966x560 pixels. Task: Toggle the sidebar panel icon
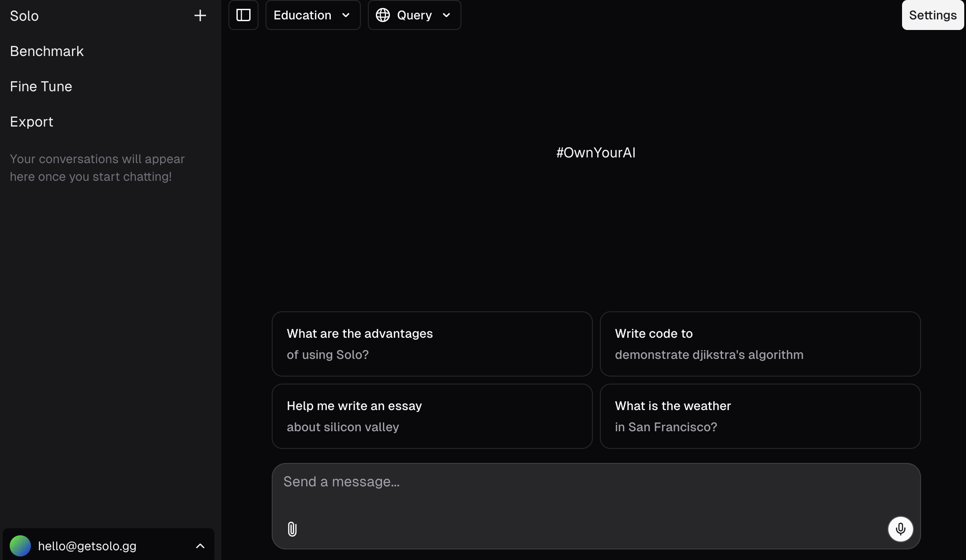click(243, 15)
